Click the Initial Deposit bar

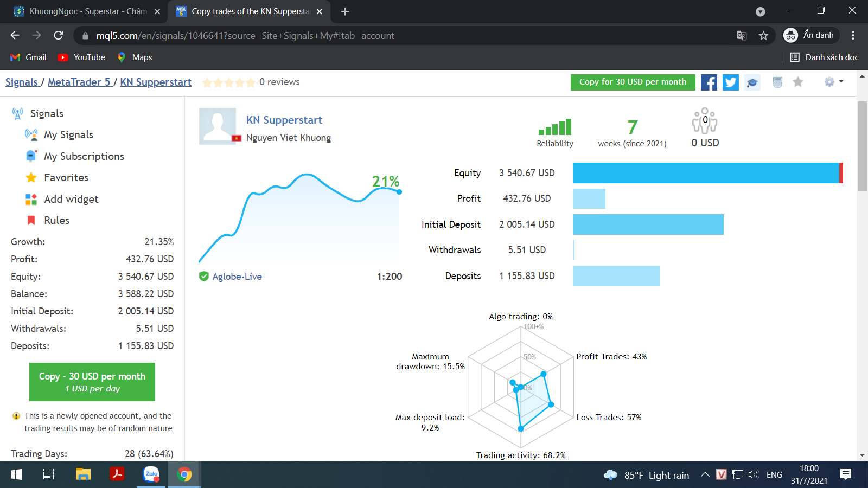coord(648,224)
